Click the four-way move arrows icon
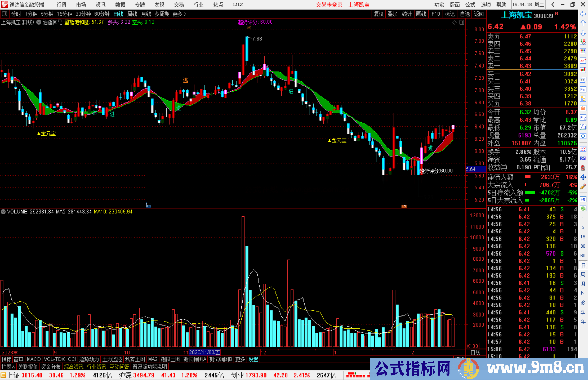This screenshot has height=380, width=588. [x=583, y=177]
